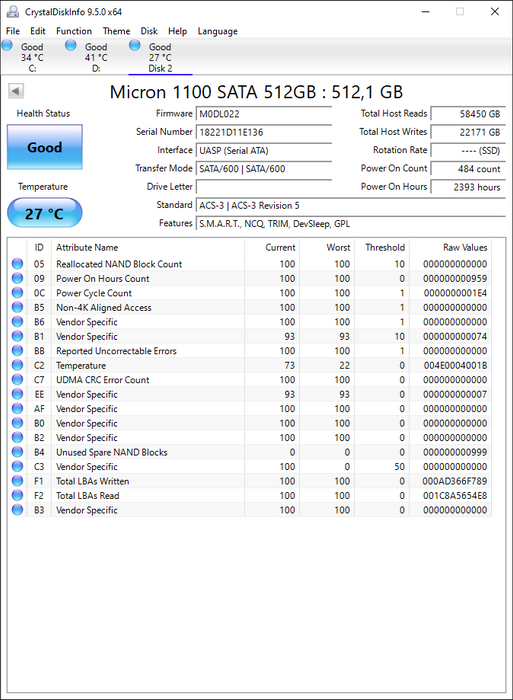Click status orb for the Temperature attribute row
The height and width of the screenshot is (700, 513).
point(17,365)
